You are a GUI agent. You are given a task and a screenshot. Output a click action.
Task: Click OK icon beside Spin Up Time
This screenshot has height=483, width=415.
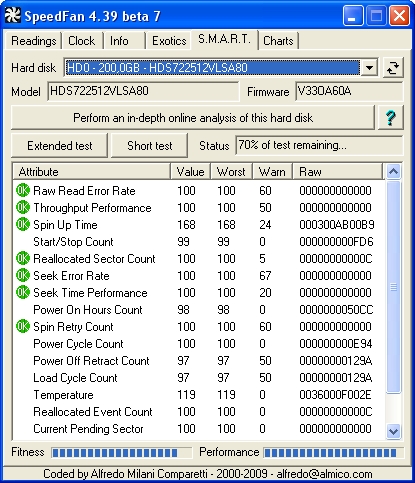23,224
